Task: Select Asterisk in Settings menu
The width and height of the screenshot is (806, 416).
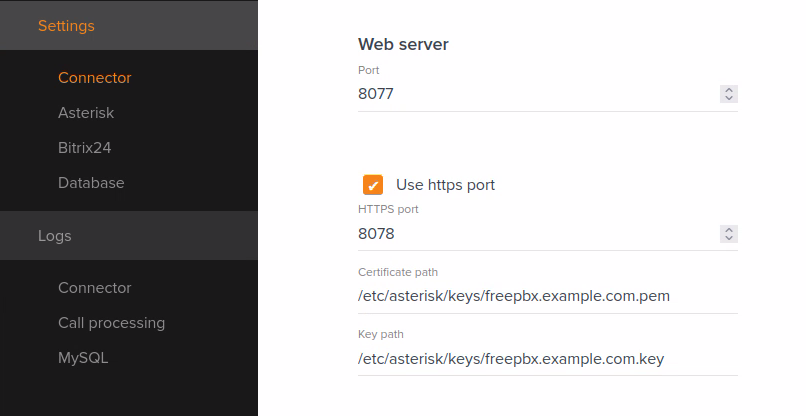Action: [x=86, y=113]
